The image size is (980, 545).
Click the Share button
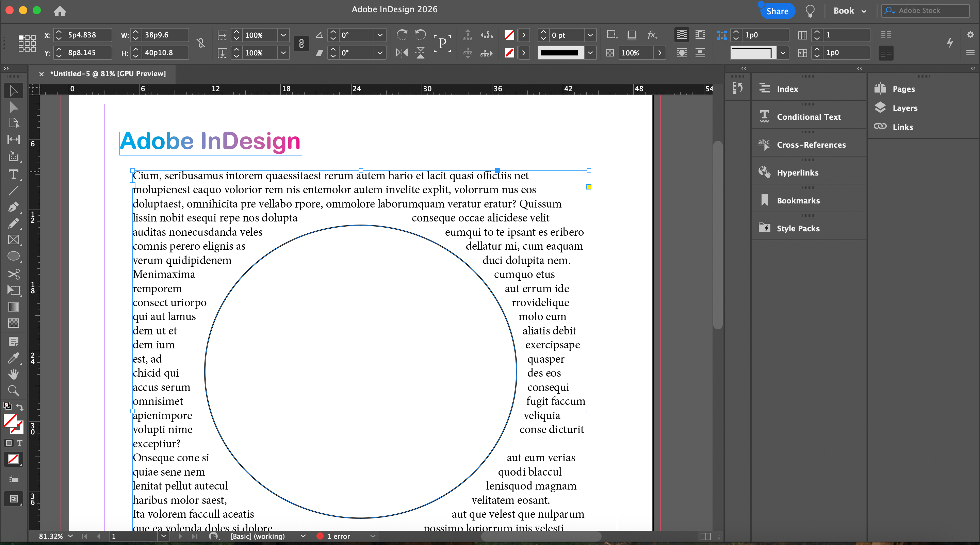[x=777, y=11]
